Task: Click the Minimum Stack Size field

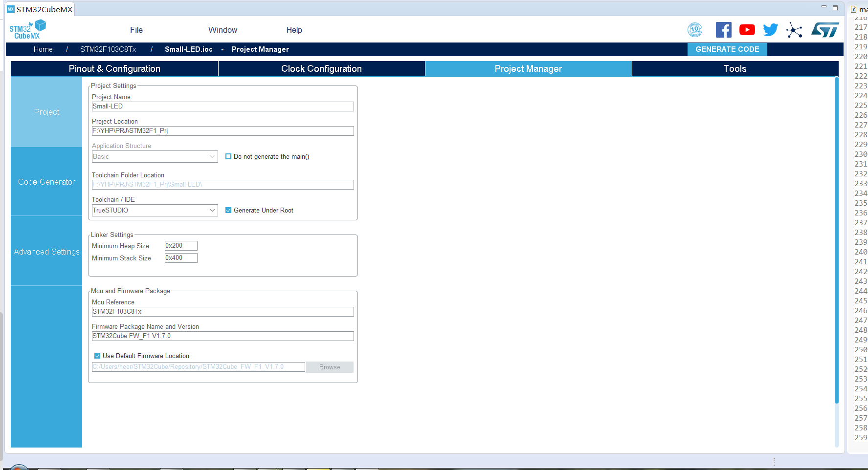Action: click(181, 258)
